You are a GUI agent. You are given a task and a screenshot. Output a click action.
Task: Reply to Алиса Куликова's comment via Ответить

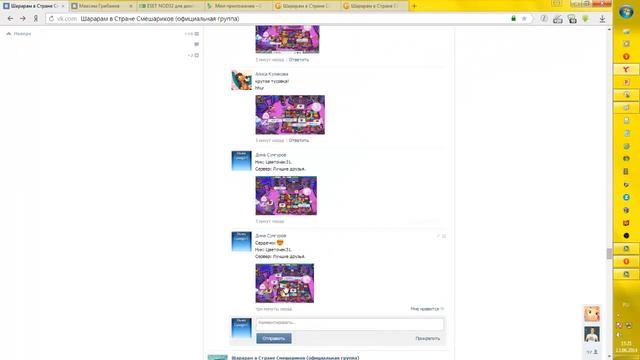point(299,140)
